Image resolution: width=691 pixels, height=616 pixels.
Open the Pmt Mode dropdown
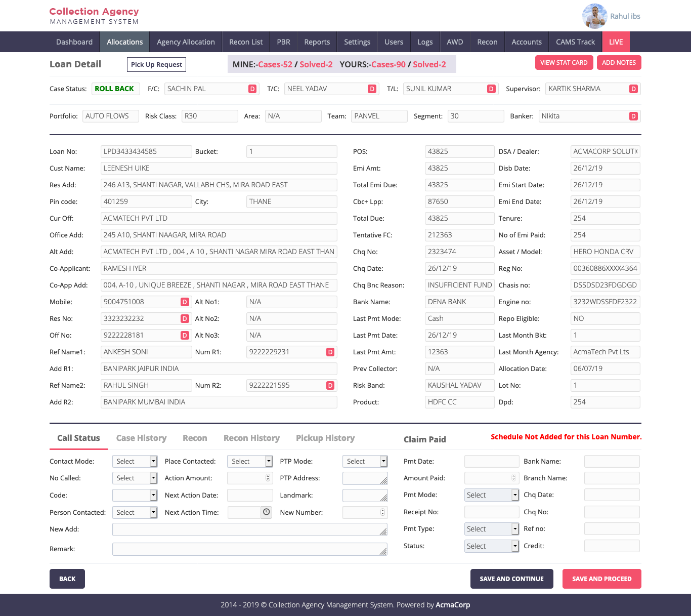(x=491, y=495)
